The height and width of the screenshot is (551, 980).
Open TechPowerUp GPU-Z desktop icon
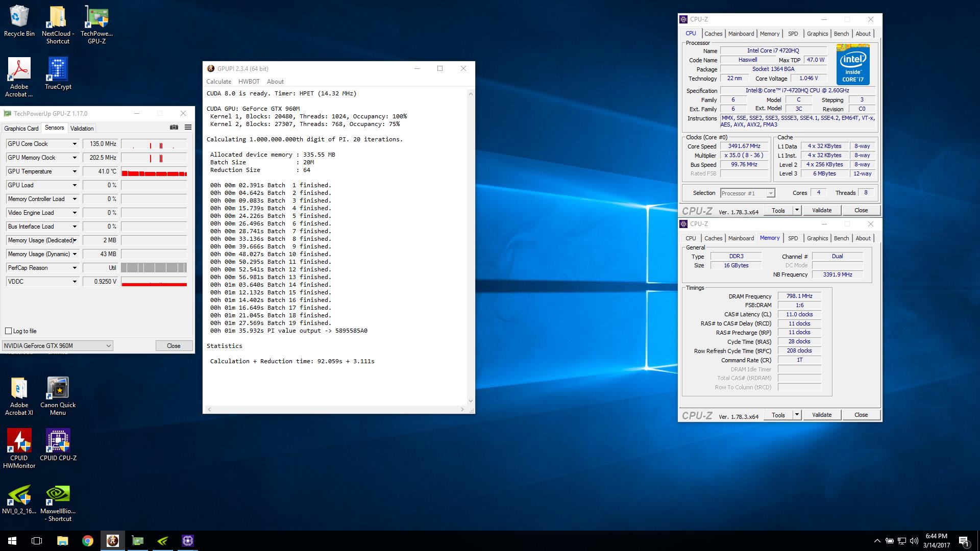point(96,25)
